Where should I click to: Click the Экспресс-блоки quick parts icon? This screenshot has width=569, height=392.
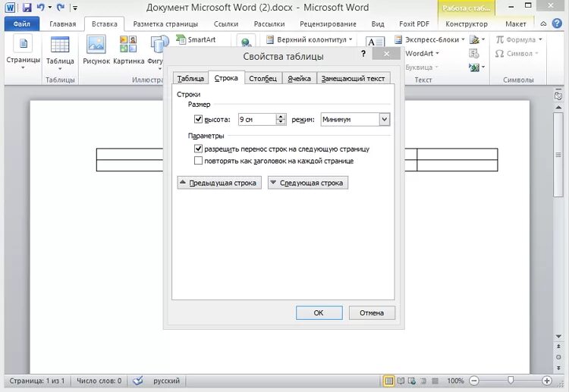click(398, 39)
